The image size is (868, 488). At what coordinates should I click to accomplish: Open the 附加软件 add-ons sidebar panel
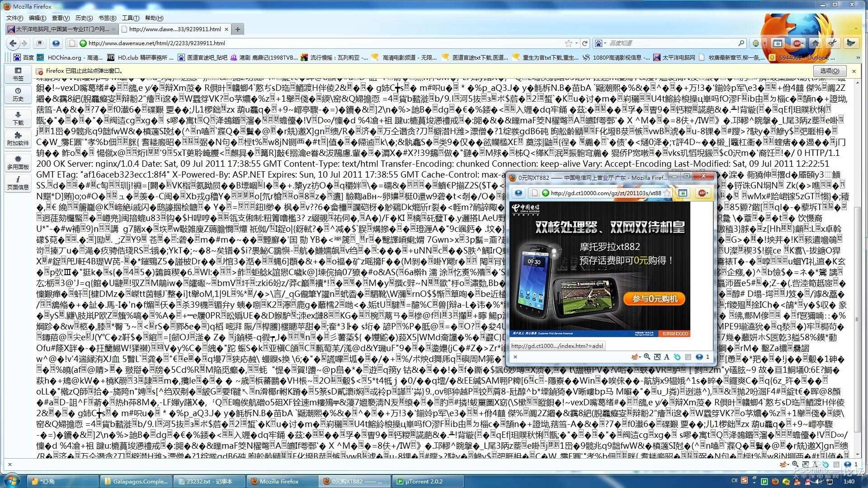click(18, 139)
